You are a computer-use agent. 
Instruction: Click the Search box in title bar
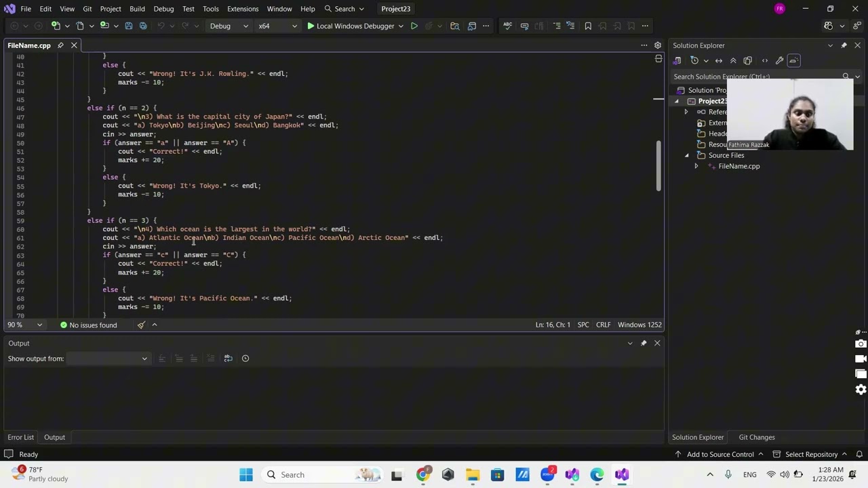click(x=344, y=9)
